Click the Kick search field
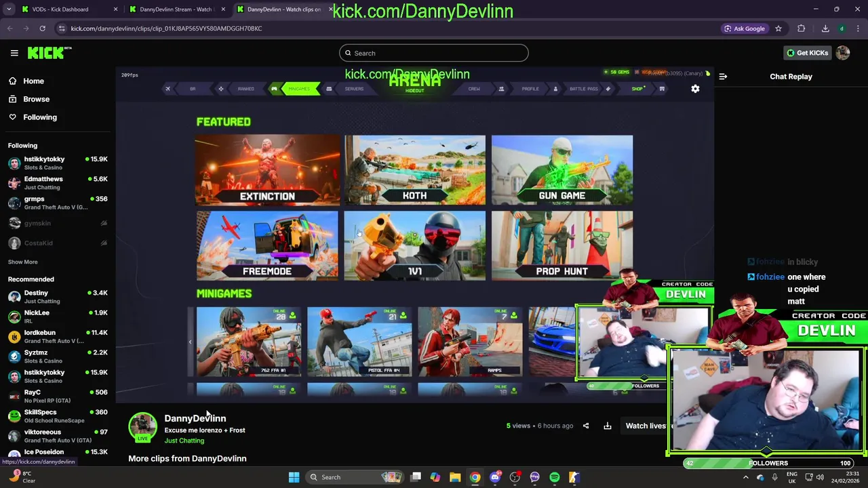Image resolution: width=868 pixels, height=488 pixels. tap(434, 53)
